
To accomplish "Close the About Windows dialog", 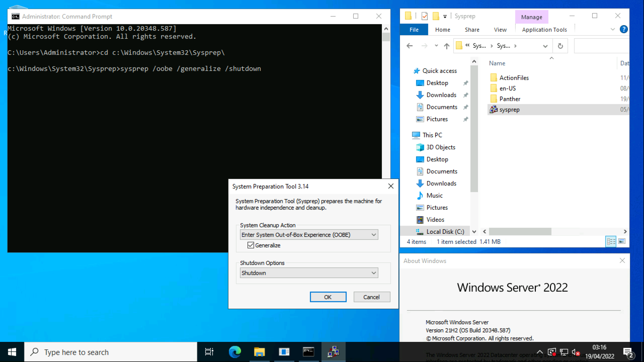I will [x=622, y=261].
